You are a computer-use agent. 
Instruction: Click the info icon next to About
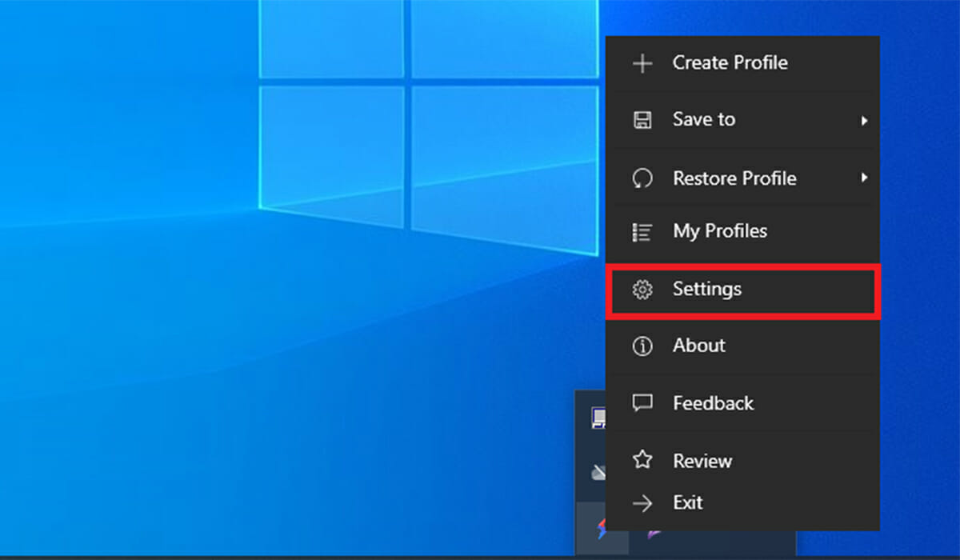643,346
